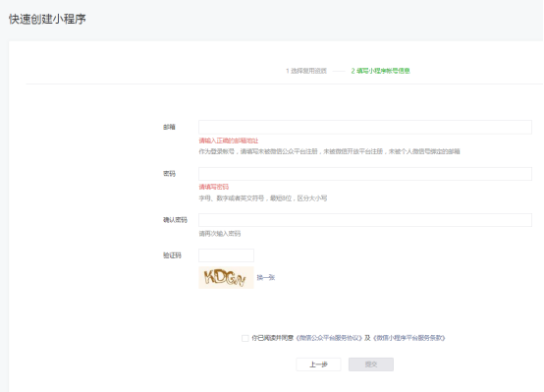Open 微信公众平台服务协议 agreement link
Viewport: 544px width, 392px height.
click(329, 338)
